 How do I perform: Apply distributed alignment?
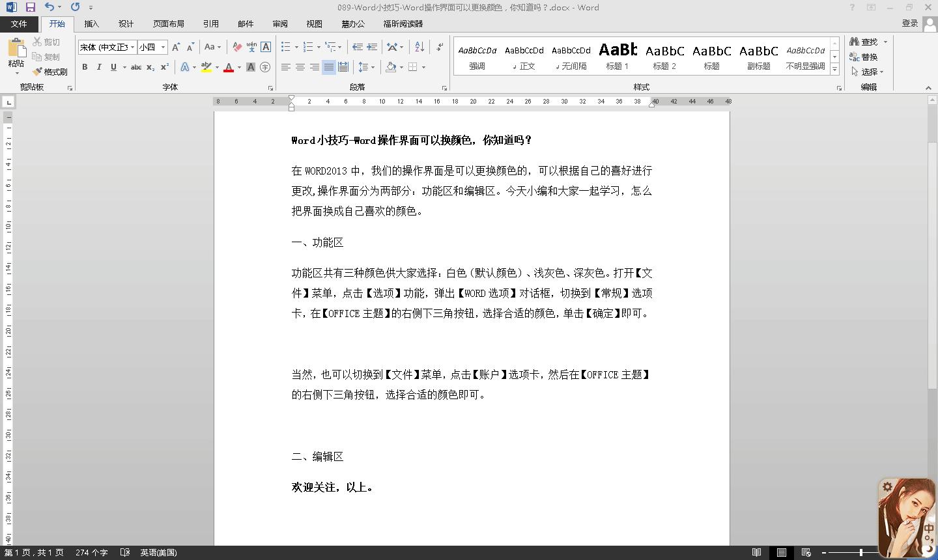pyautogui.click(x=343, y=67)
